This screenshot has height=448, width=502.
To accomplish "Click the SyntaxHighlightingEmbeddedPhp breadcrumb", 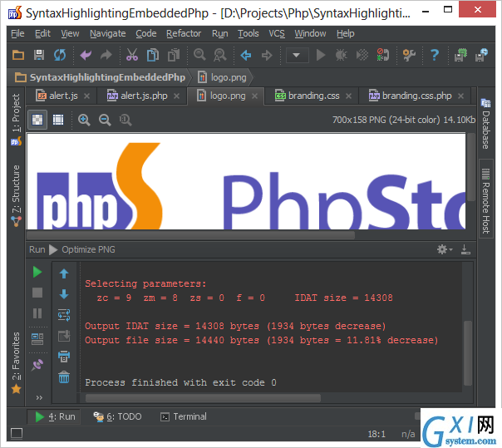I will click(x=101, y=77).
